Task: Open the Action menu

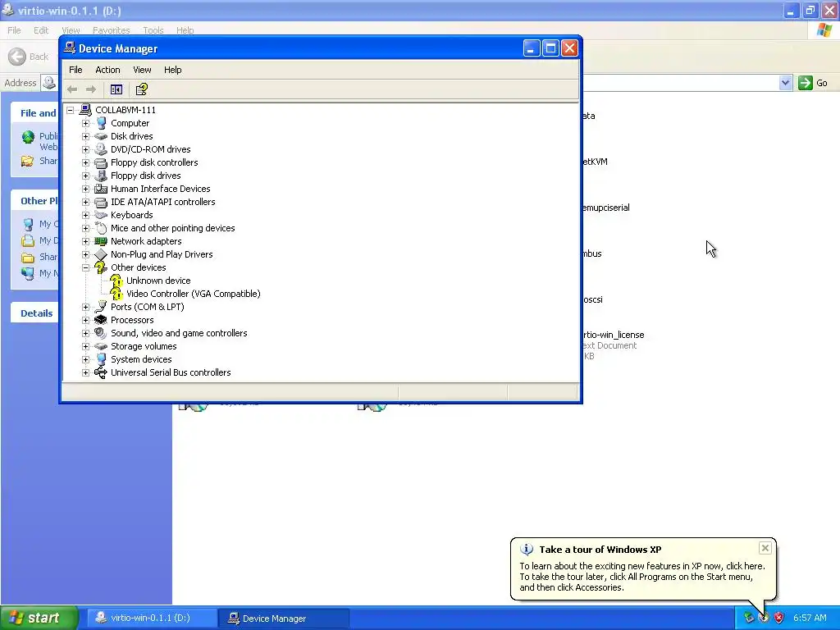Action: click(x=107, y=70)
